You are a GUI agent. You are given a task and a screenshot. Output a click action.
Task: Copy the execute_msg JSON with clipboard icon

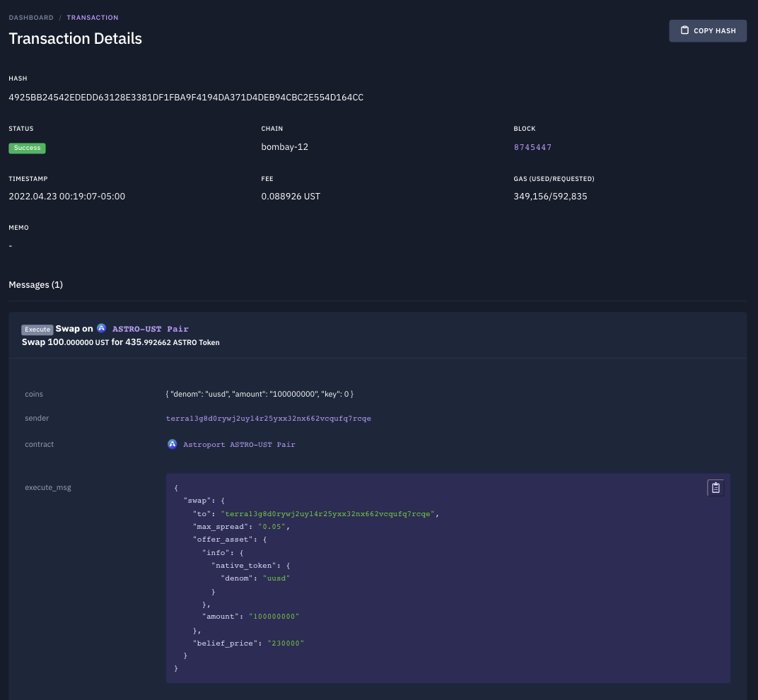point(715,488)
